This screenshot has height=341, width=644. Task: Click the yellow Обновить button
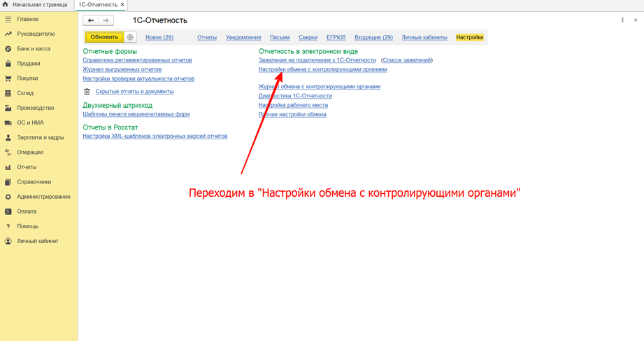104,37
